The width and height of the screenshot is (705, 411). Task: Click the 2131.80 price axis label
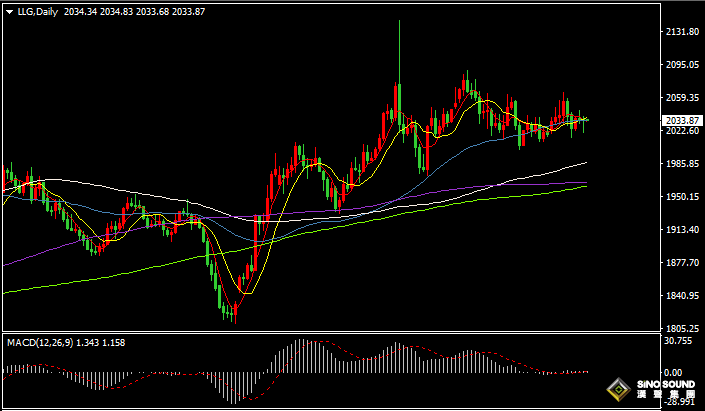tap(681, 32)
